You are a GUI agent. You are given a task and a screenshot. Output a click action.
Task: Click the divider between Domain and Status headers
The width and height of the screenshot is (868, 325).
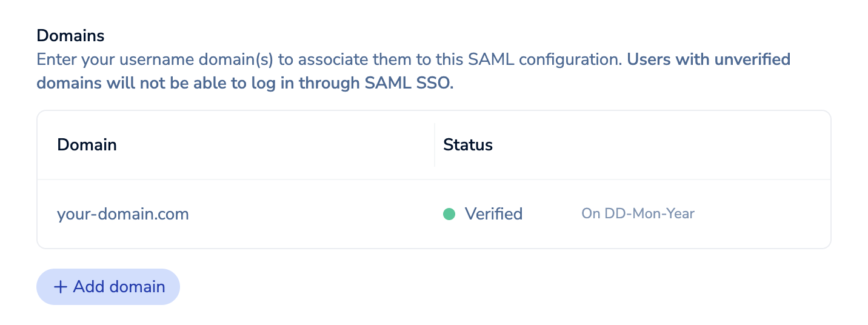tap(435, 145)
